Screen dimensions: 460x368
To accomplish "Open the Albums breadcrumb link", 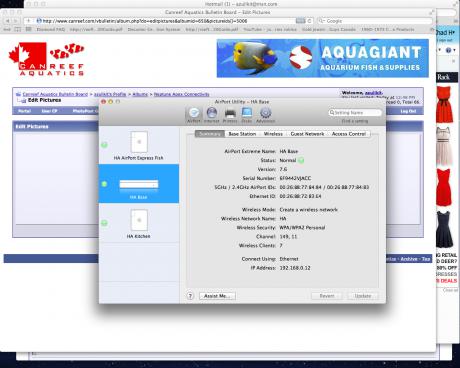I will [140, 94].
